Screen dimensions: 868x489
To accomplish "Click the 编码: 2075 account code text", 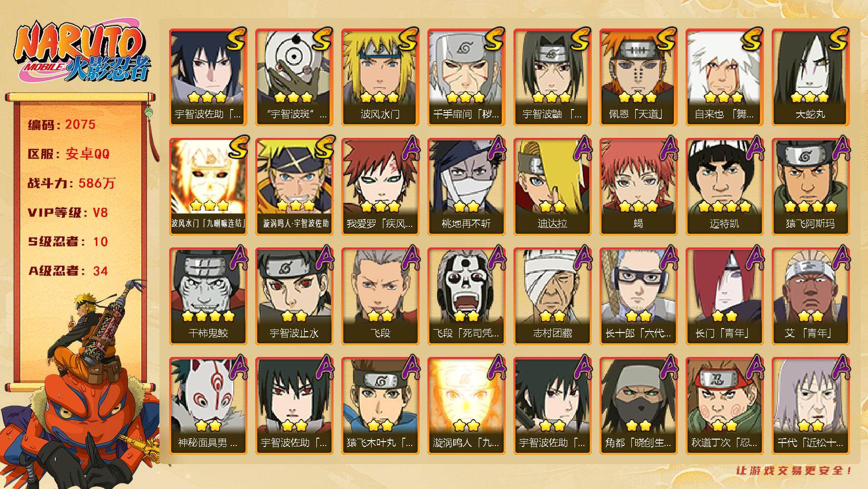I will (x=62, y=125).
